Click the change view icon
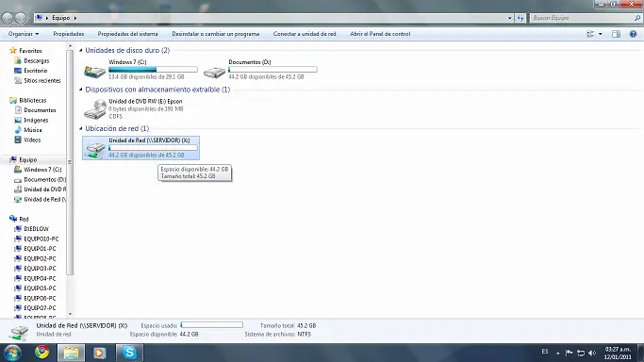The image size is (644, 362). (x=590, y=34)
